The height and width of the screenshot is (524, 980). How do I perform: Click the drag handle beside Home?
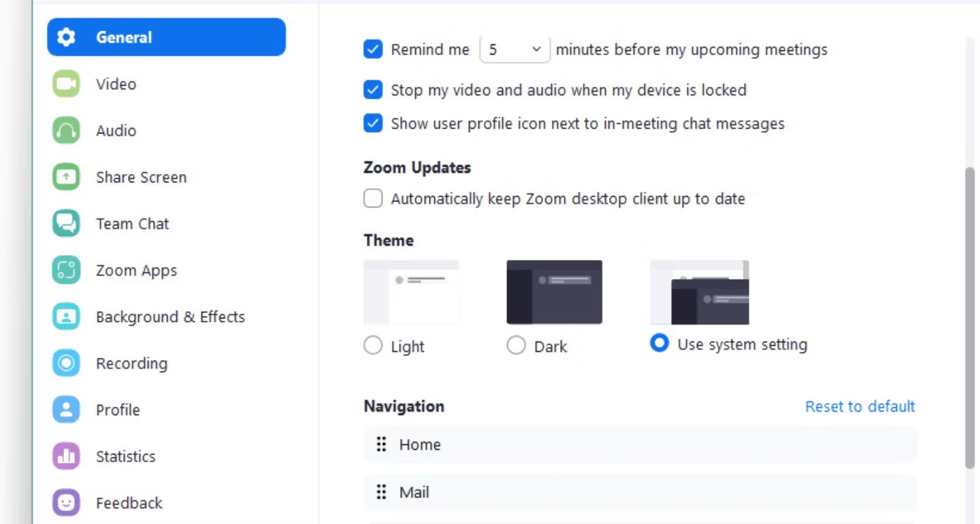tap(382, 444)
